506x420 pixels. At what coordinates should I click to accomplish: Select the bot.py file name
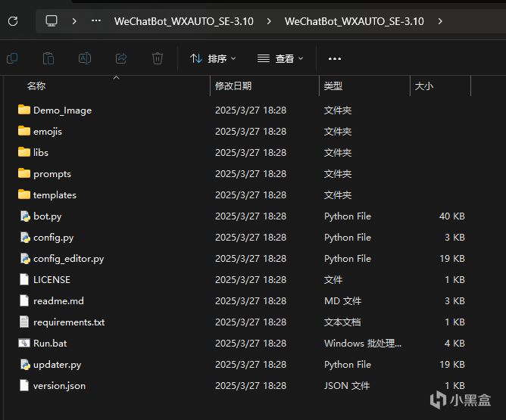pos(48,216)
